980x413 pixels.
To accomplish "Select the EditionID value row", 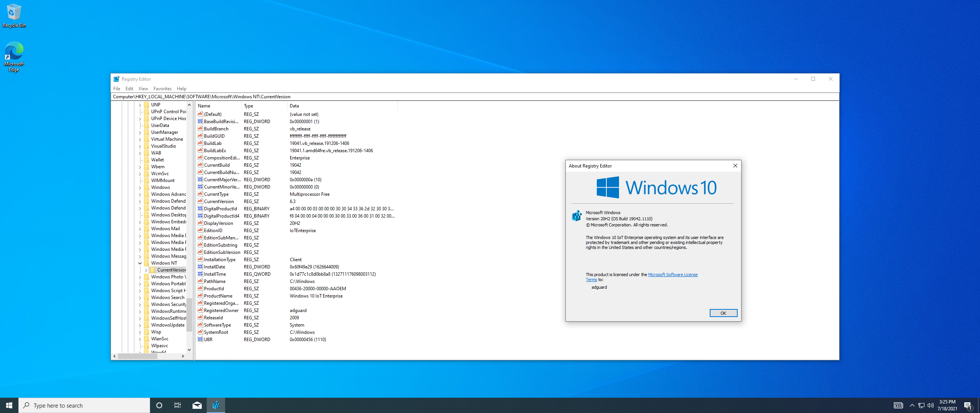I will click(297, 230).
